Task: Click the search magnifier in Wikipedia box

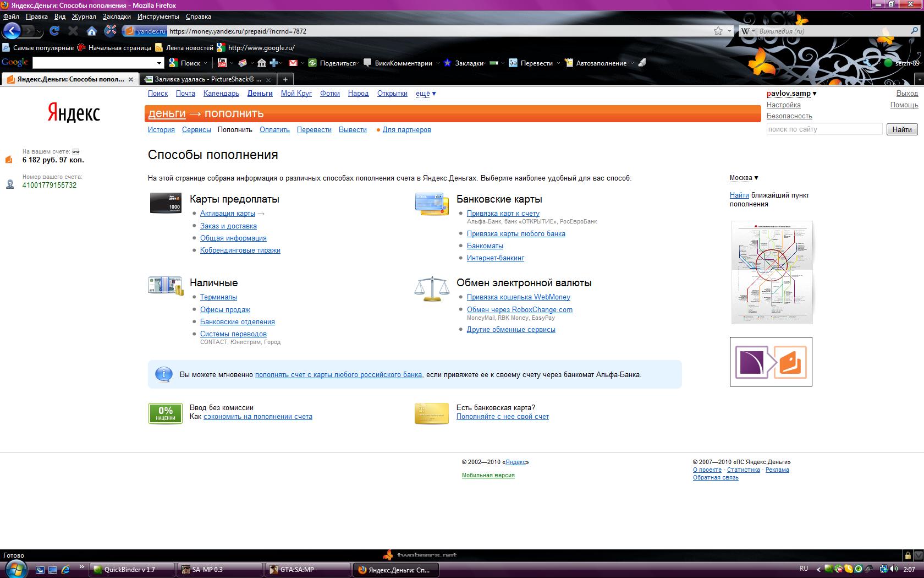Action: point(915,31)
